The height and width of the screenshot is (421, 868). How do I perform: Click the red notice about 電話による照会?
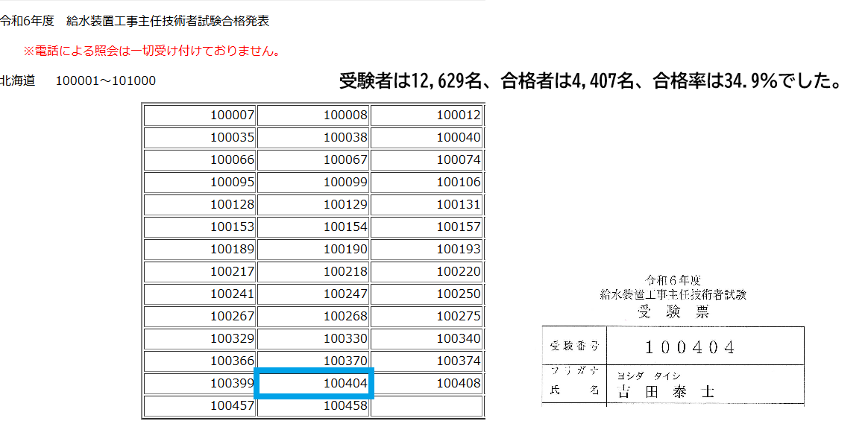click(151, 51)
